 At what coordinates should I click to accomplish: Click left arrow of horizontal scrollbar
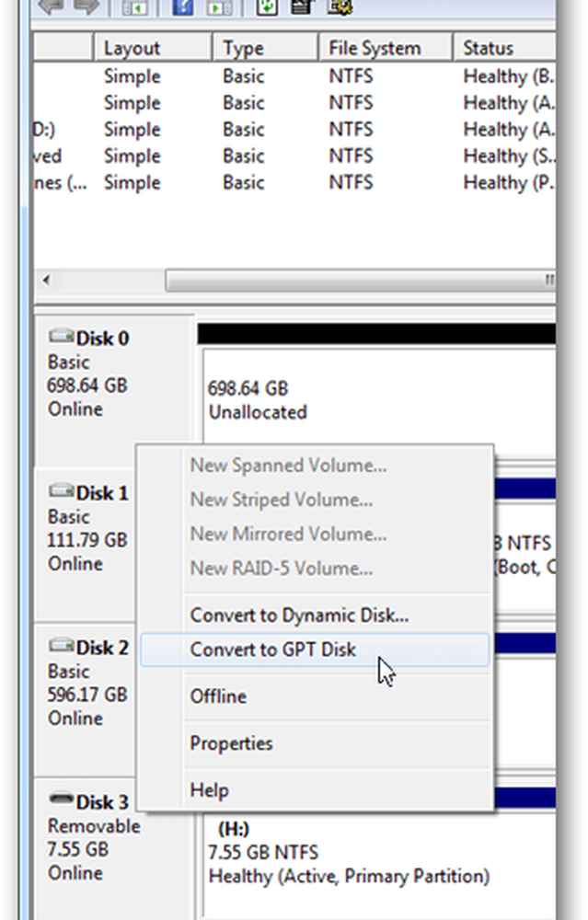tap(45, 280)
